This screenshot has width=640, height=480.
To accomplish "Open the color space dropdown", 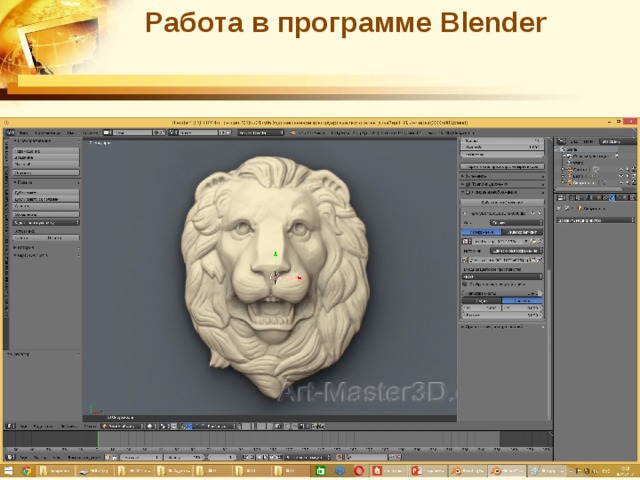I will [x=502, y=276].
